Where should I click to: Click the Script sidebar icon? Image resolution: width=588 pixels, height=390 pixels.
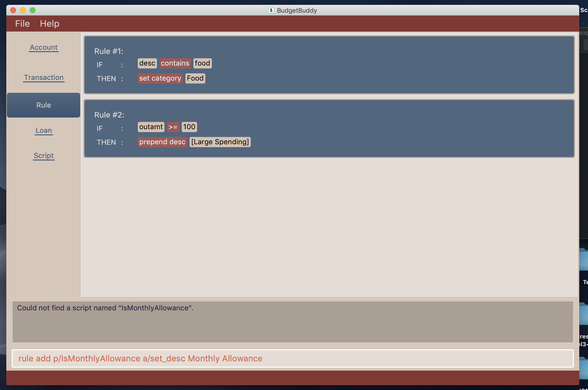coord(43,155)
